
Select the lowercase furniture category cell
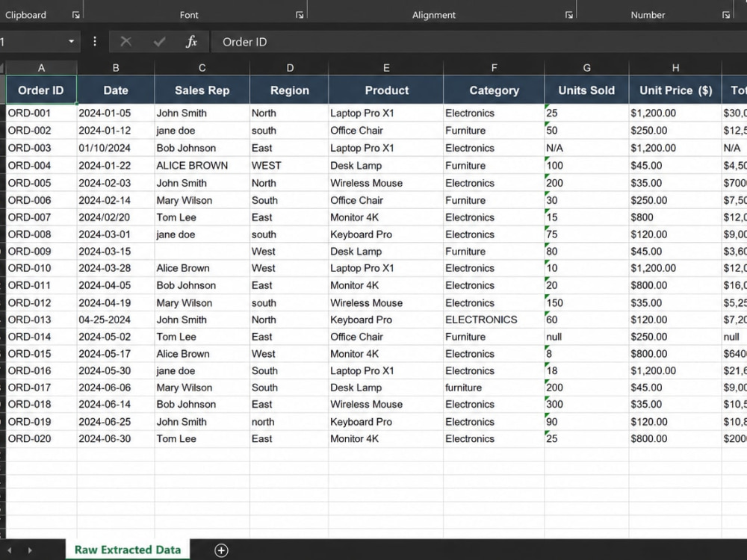[494, 388]
